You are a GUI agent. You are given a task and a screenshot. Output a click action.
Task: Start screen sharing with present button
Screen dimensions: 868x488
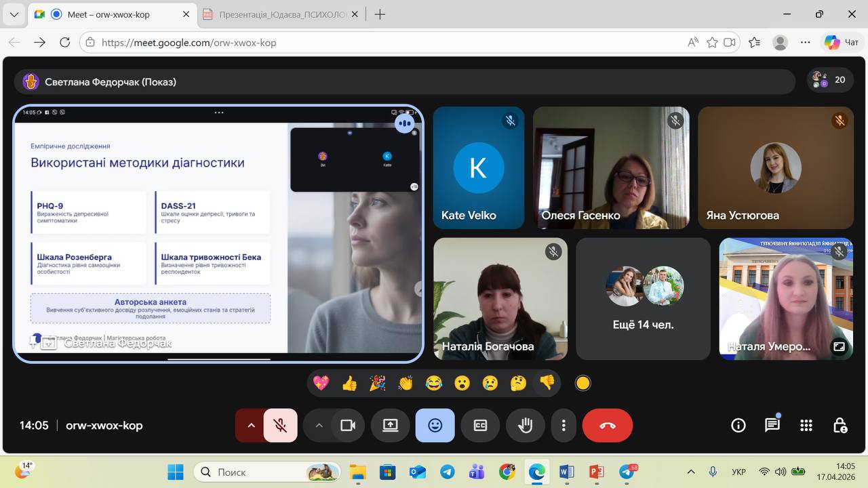coord(390,426)
